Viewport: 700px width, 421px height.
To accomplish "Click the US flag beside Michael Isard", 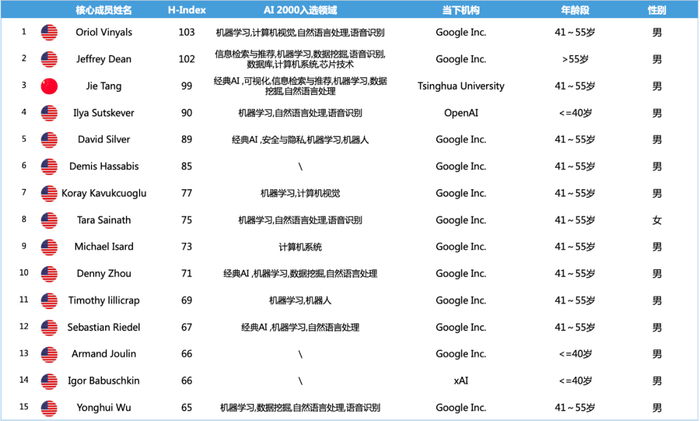I will click(x=49, y=247).
